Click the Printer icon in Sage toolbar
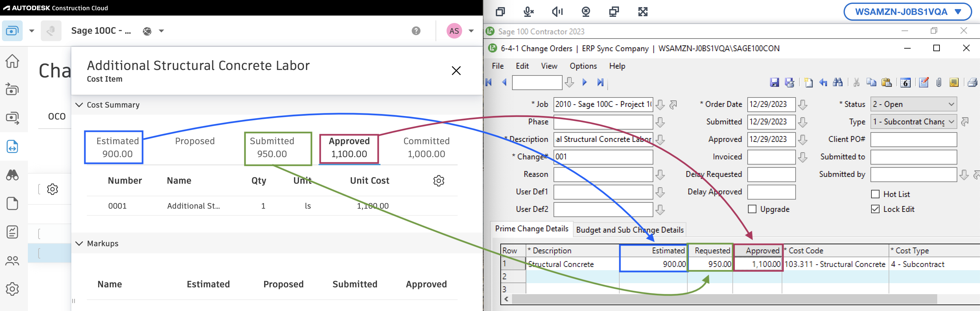 tap(973, 83)
